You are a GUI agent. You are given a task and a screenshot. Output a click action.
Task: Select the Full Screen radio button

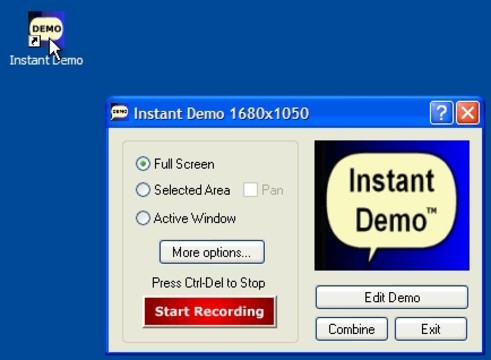coord(143,164)
